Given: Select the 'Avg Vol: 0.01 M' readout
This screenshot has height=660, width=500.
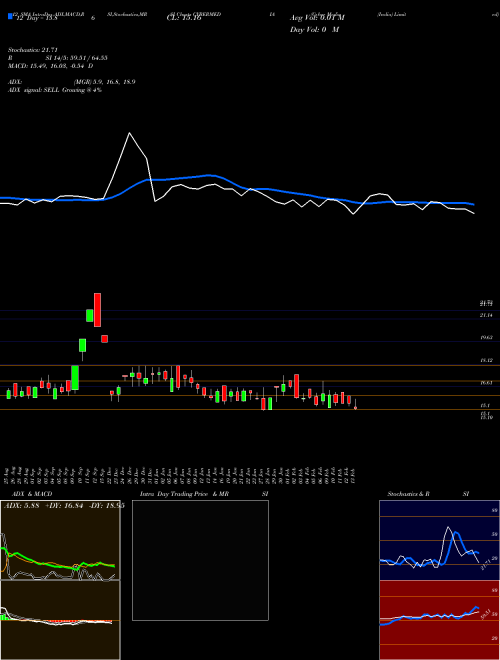Looking at the screenshot, I should pyautogui.click(x=317, y=18).
